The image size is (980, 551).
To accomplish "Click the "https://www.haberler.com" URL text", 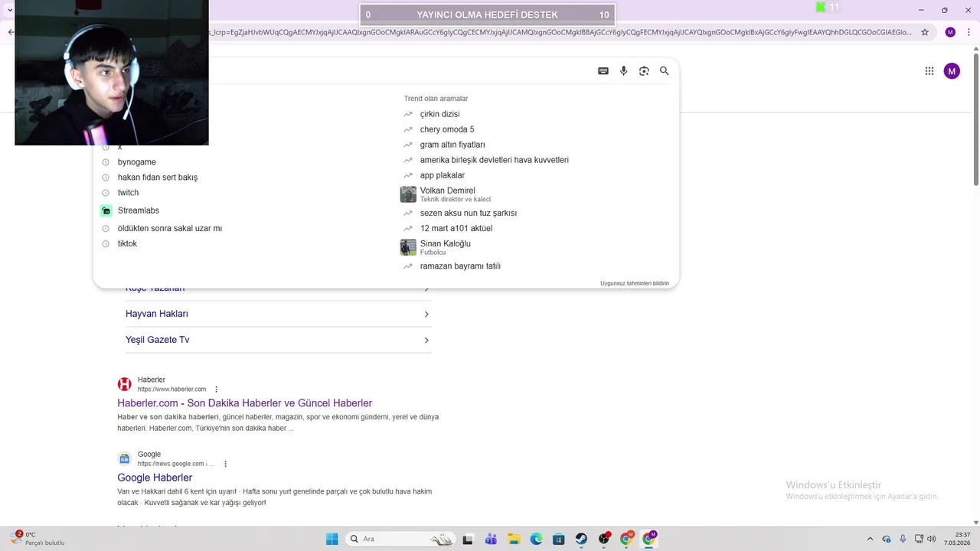I will pos(171,390).
